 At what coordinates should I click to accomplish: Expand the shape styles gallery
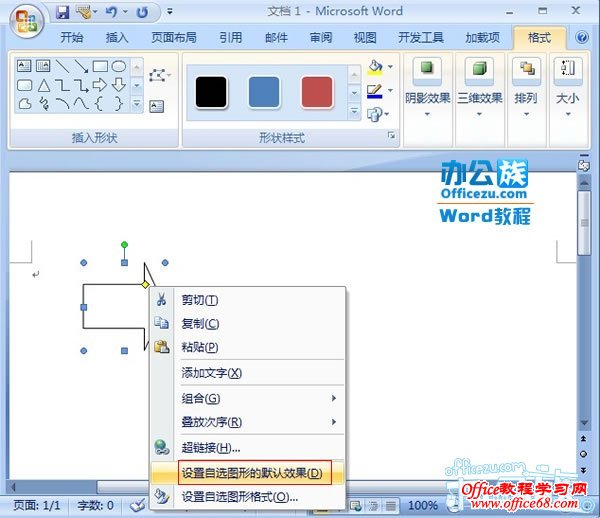354,112
